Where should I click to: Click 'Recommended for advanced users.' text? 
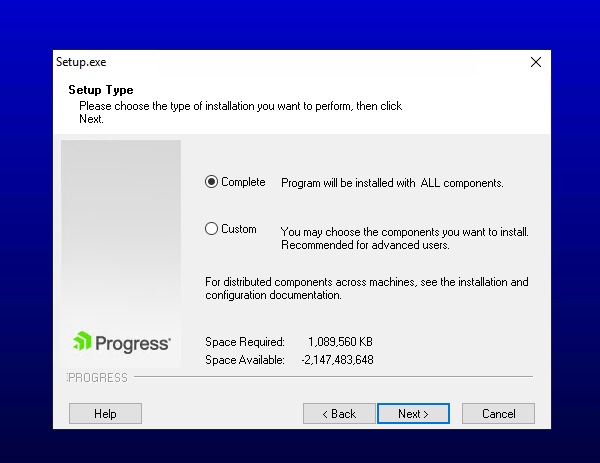click(x=365, y=245)
